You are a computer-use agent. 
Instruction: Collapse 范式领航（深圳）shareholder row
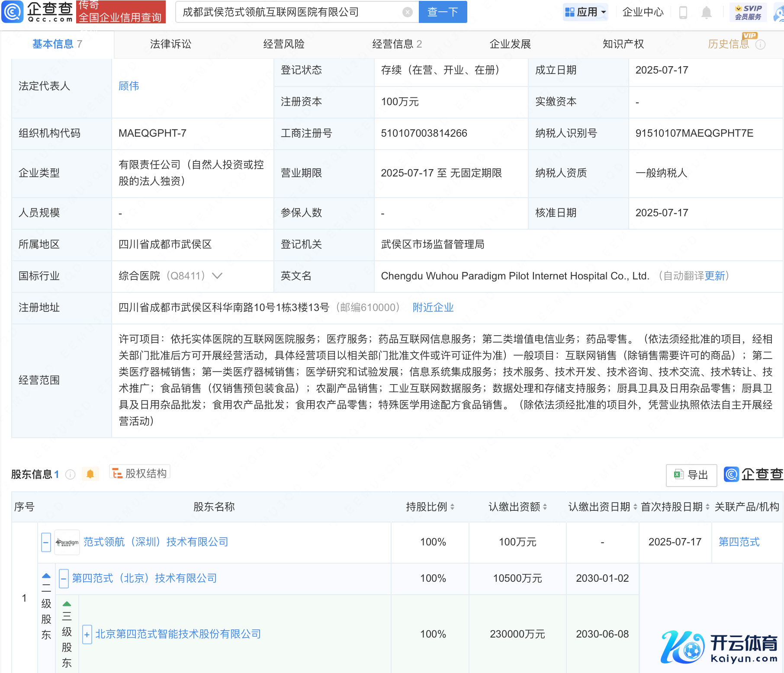(46, 542)
